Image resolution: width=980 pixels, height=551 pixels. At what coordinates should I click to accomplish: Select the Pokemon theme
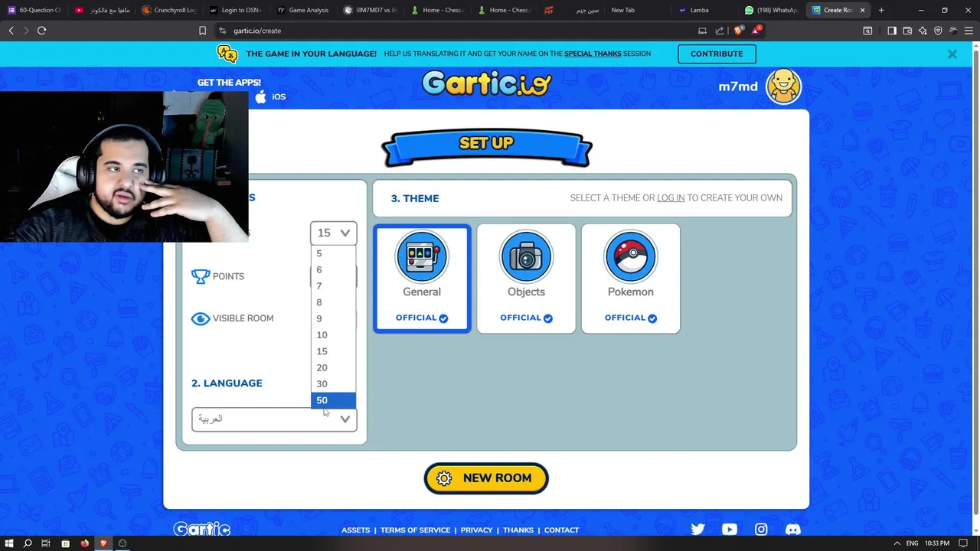click(630, 279)
